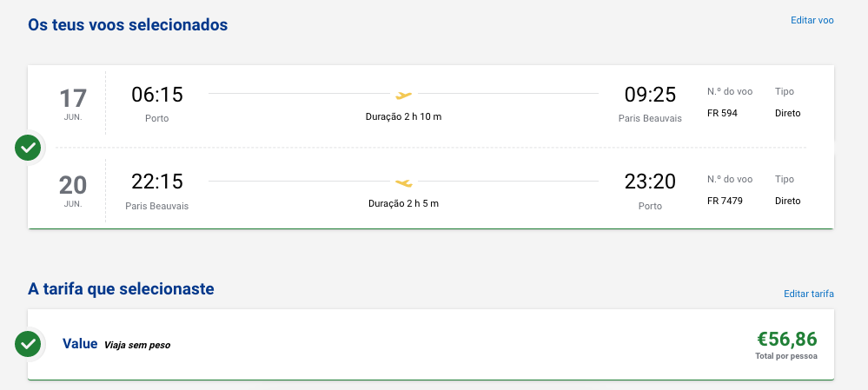Select the 17 JUN. departure date
Screen dimensions: 868x390
72,103
